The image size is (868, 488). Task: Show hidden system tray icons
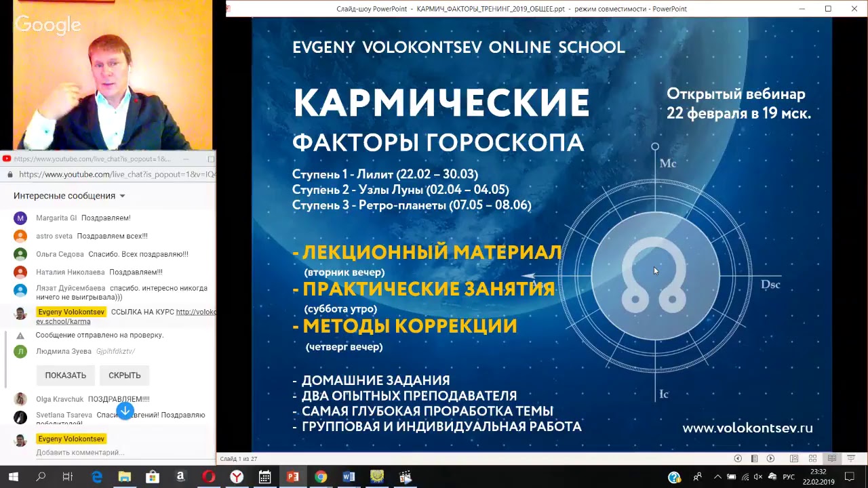pyautogui.click(x=717, y=477)
